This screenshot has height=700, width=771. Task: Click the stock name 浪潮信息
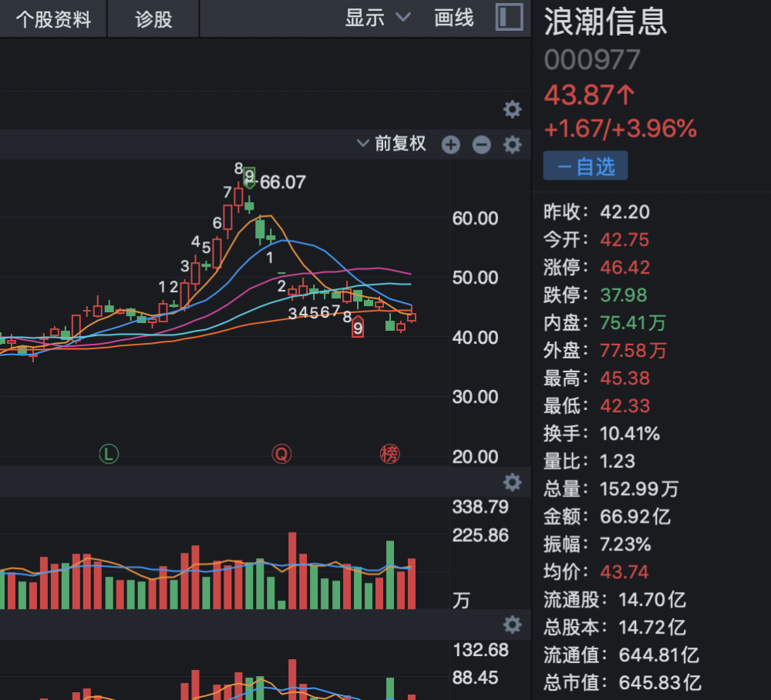pos(605,22)
